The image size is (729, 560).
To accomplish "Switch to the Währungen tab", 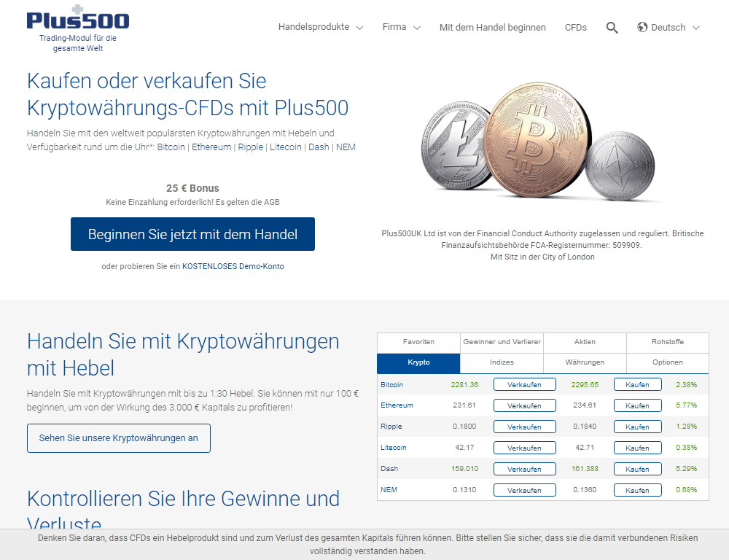I will coord(585,362).
